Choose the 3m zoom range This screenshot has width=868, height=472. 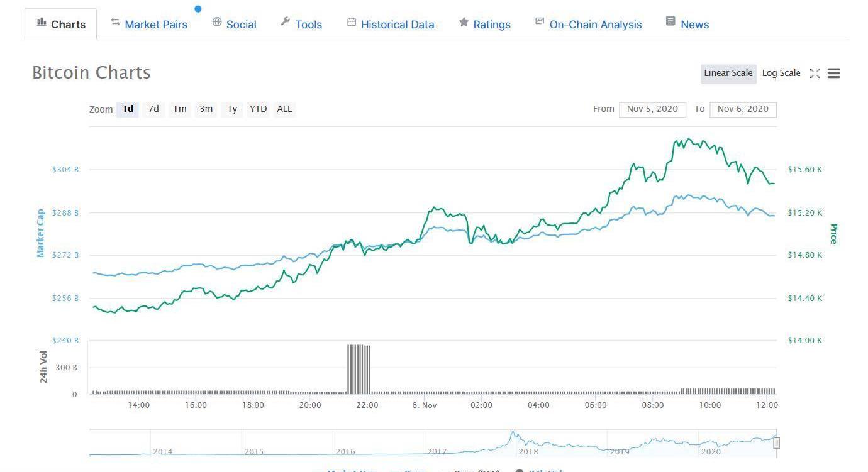click(206, 109)
